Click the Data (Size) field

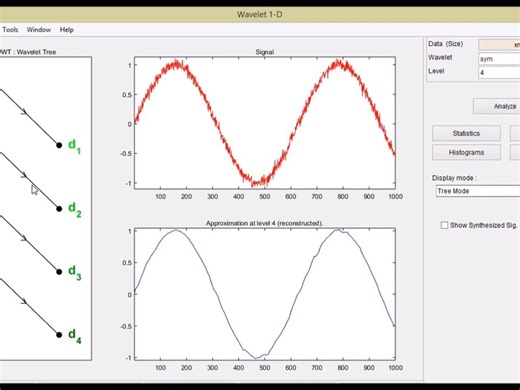pyautogui.click(x=499, y=45)
